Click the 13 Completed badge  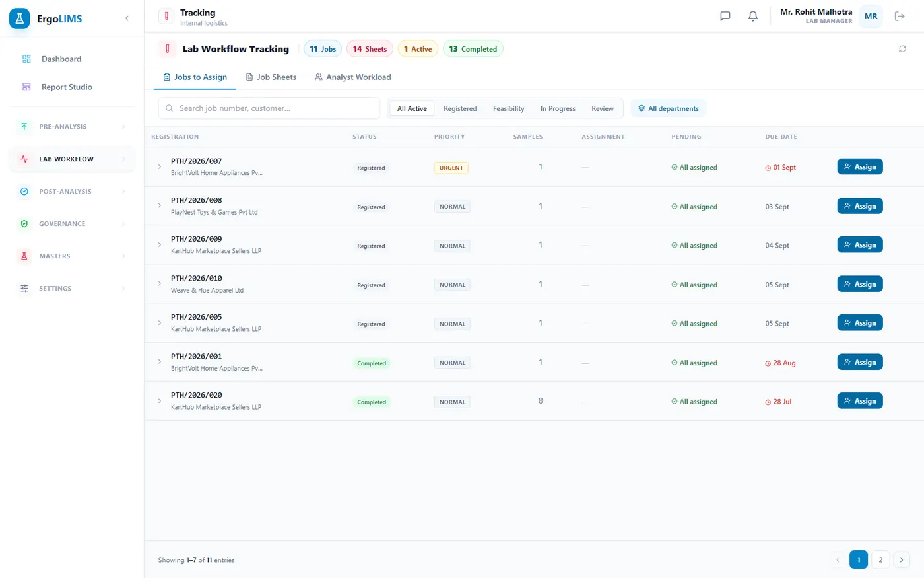click(473, 49)
